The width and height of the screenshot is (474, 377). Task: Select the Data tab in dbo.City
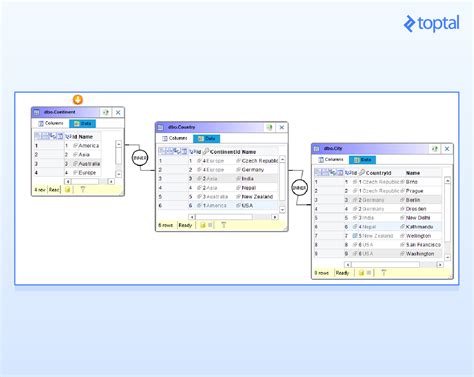[362, 160]
